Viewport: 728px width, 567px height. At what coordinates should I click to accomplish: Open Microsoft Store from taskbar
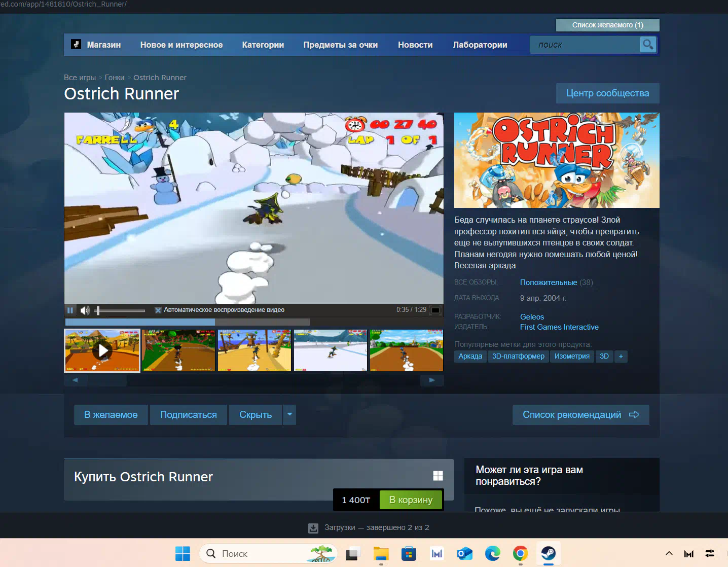pyautogui.click(x=409, y=554)
